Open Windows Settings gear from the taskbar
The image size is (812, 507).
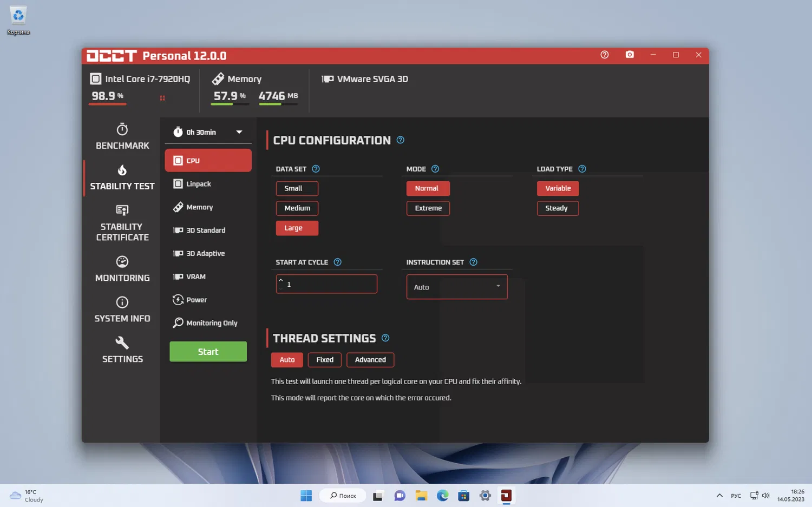pyautogui.click(x=485, y=496)
